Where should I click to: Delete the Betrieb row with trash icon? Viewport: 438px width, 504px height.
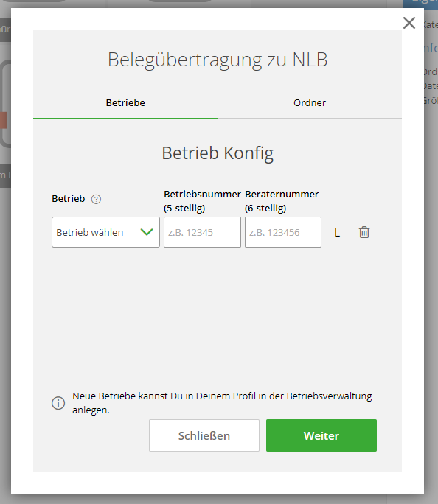364,232
